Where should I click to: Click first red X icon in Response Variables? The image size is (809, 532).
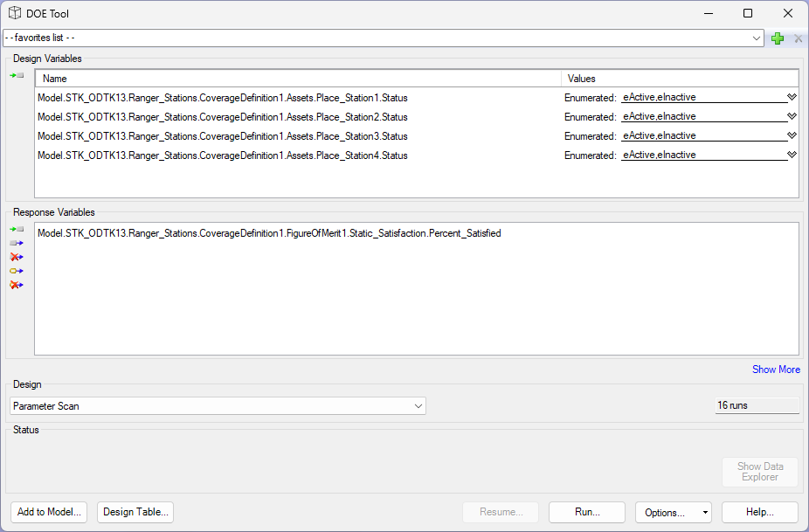pos(17,257)
